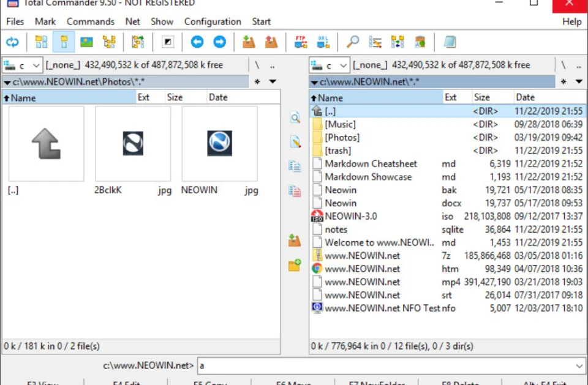Viewport: 588px width, 385px height.
Task: Select NEOWIN-3.0 iso file
Action: [447, 216]
